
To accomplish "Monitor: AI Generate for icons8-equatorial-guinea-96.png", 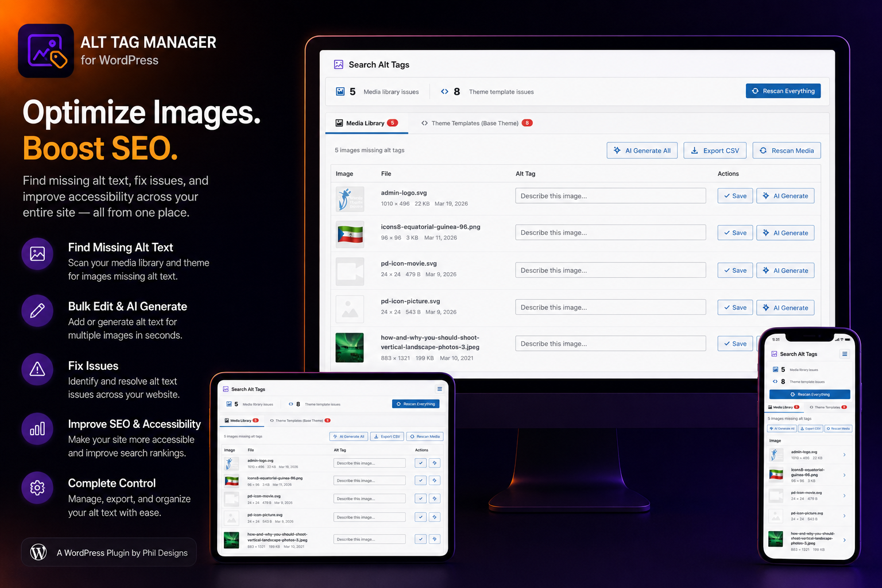I will tap(785, 233).
